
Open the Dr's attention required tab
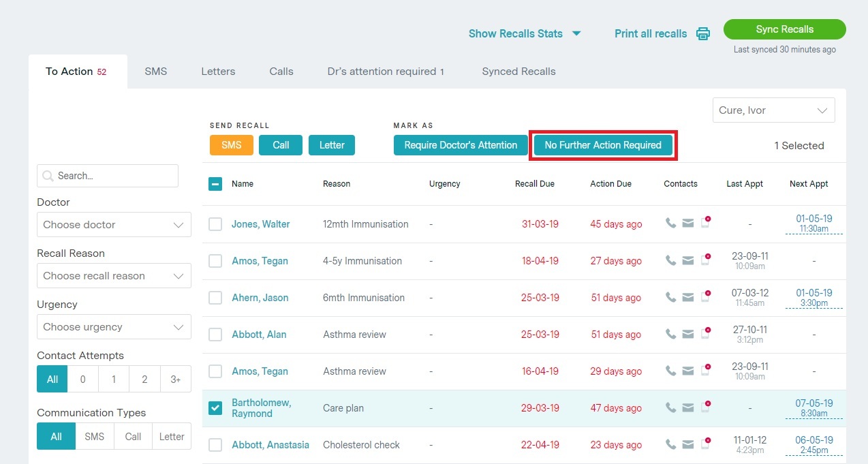[385, 72]
